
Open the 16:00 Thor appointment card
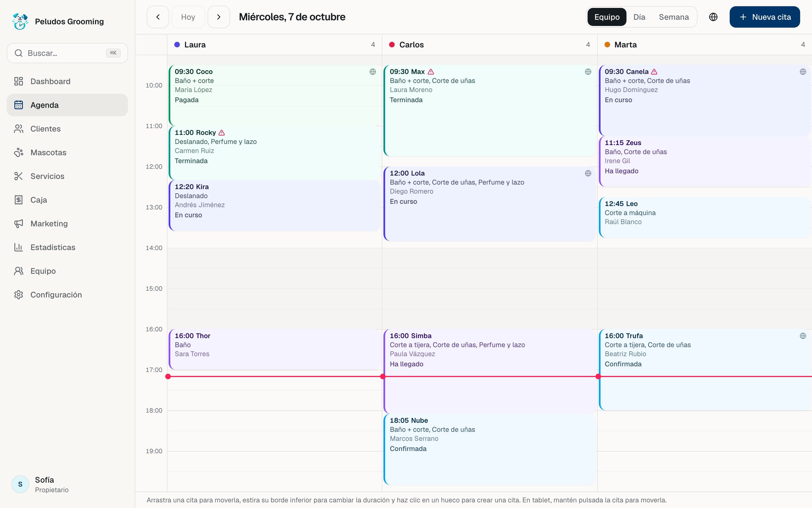(x=275, y=349)
